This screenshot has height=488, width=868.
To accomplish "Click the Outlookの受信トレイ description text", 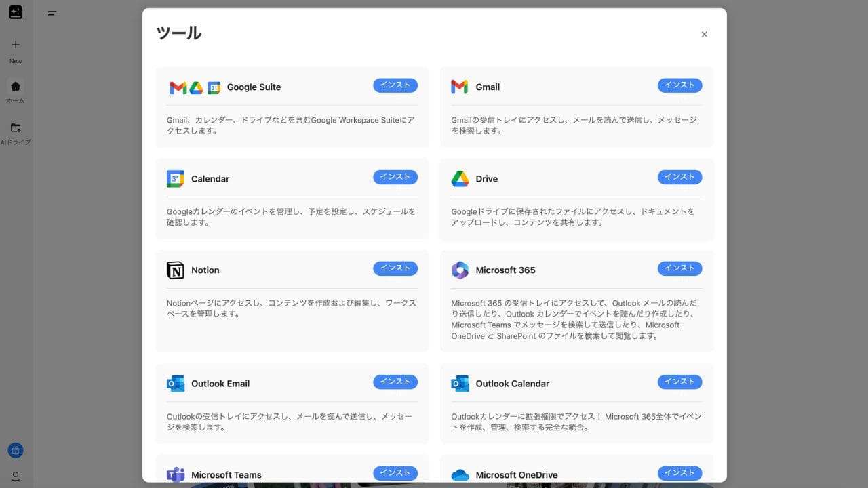I will pos(290,422).
